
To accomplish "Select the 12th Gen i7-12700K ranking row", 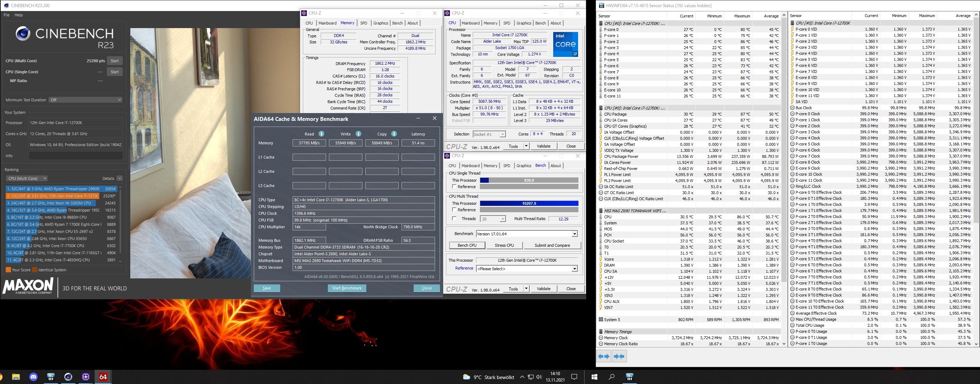I will pos(61,196).
